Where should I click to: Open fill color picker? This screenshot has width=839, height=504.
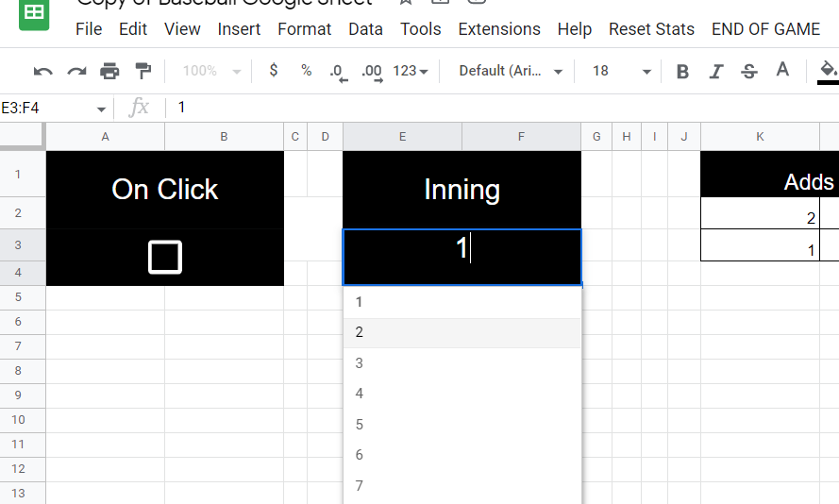pos(828,73)
